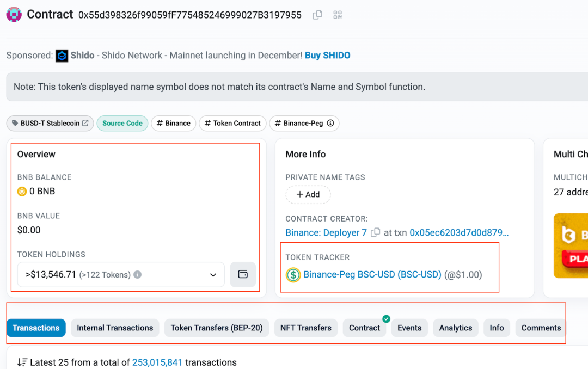
Task: Copy the contract address
Action: (317, 15)
